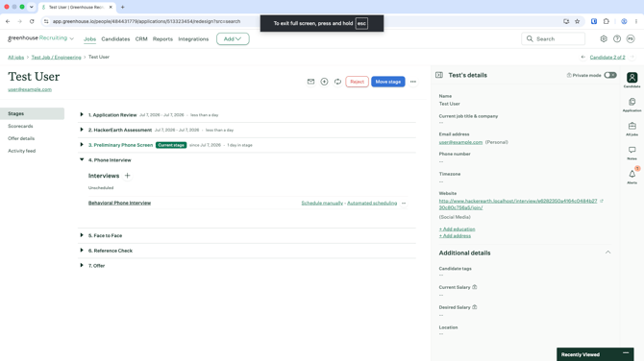Collapse the Phone Interview stage
The width and height of the screenshot is (644, 361).
tap(82, 159)
